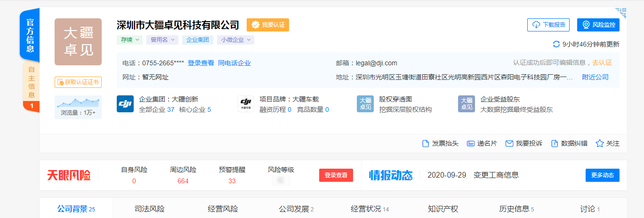Select the 公司背景 tab
644x218 pixels.
(76, 209)
